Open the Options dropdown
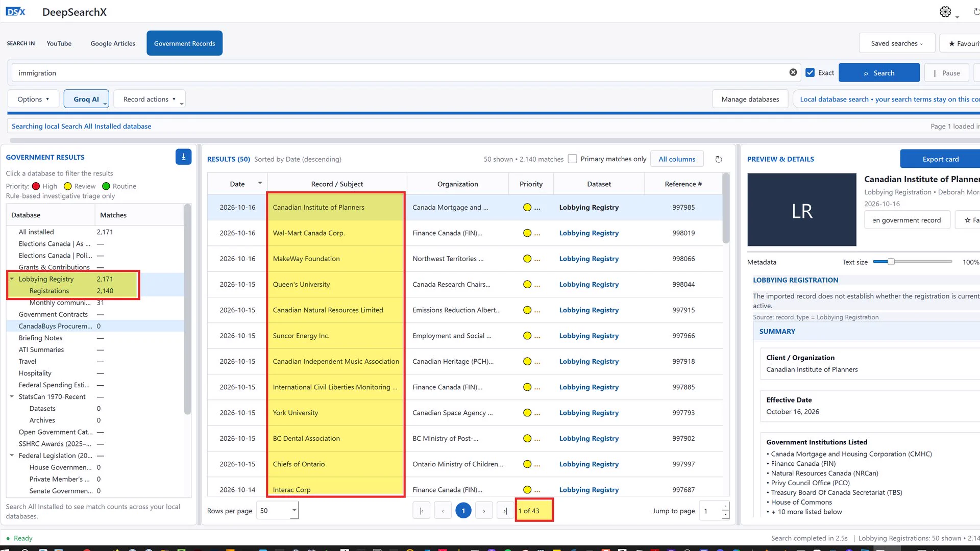Image resolution: width=980 pixels, height=551 pixels. [33, 99]
